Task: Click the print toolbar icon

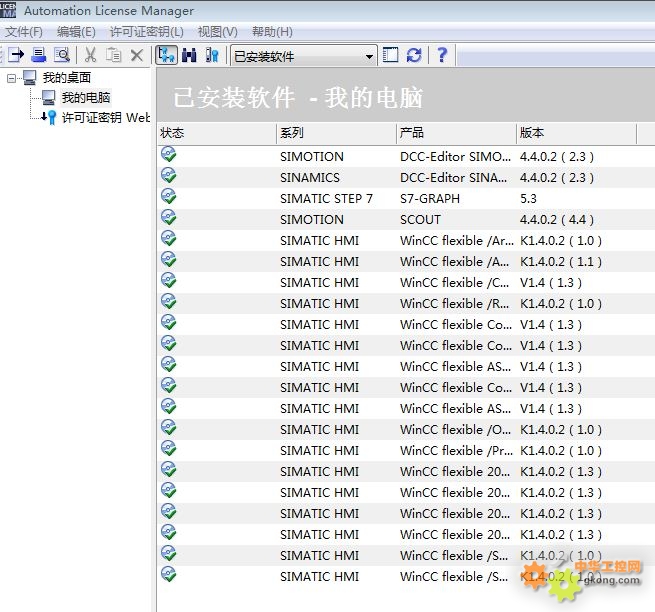Action: click(x=39, y=55)
